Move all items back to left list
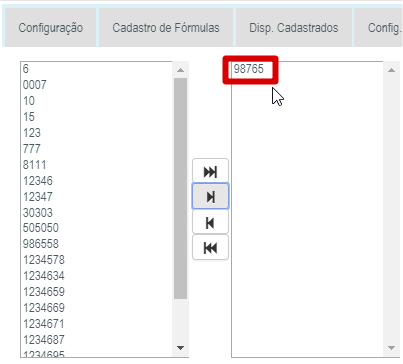Screen dimensions: 403x364 point(210,248)
